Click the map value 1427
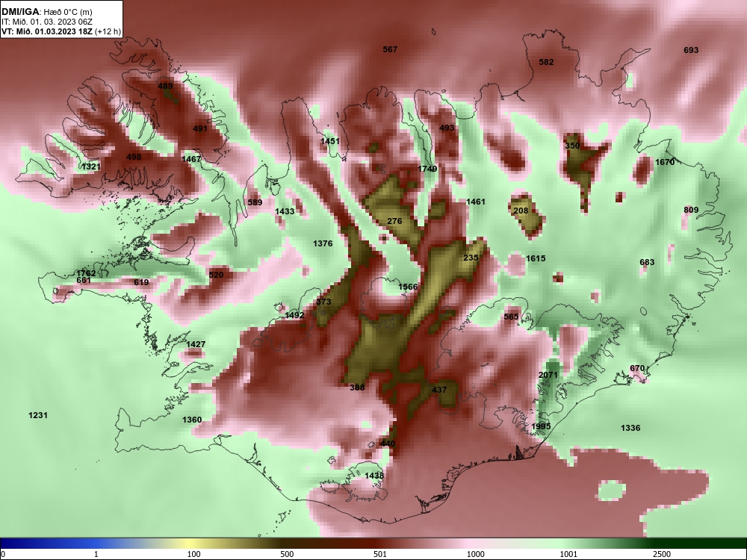This screenshot has height=560, width=747. (x=196, y=344)
